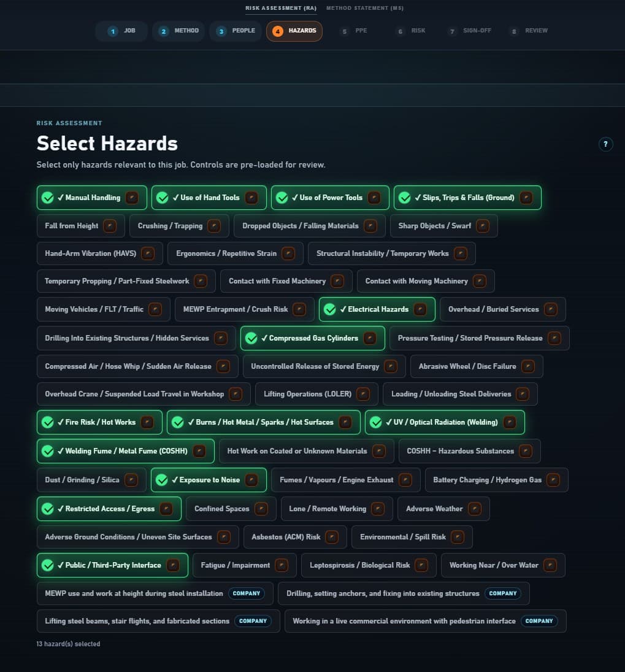The width and height of the screenshot is (625, 672).
Task: Click the edit icon beside Contact with Fixed Machinery
Action: [337, 281]
